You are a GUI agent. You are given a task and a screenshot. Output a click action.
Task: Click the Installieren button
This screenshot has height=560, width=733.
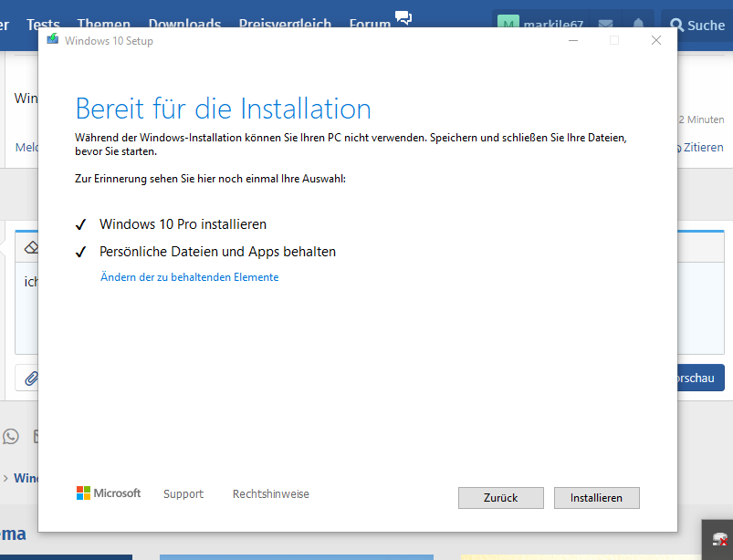[x=596, y=498]
